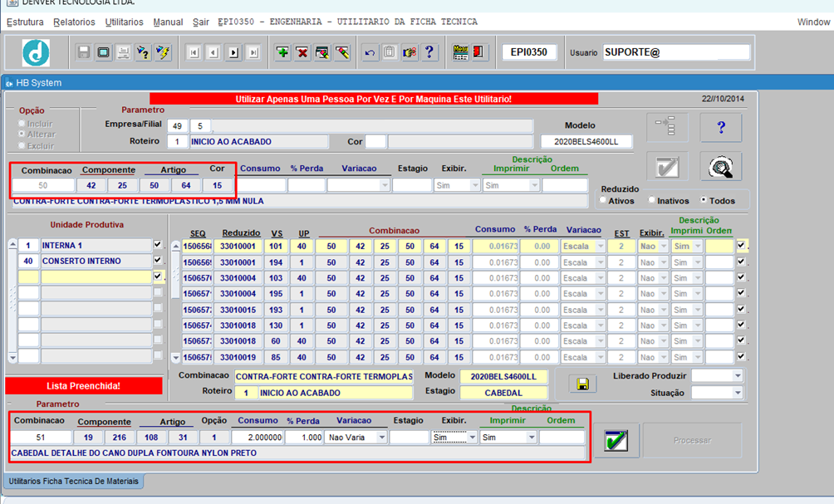Open the Utilitarios menu
The image size is (834, 504).
click(124, 22)
